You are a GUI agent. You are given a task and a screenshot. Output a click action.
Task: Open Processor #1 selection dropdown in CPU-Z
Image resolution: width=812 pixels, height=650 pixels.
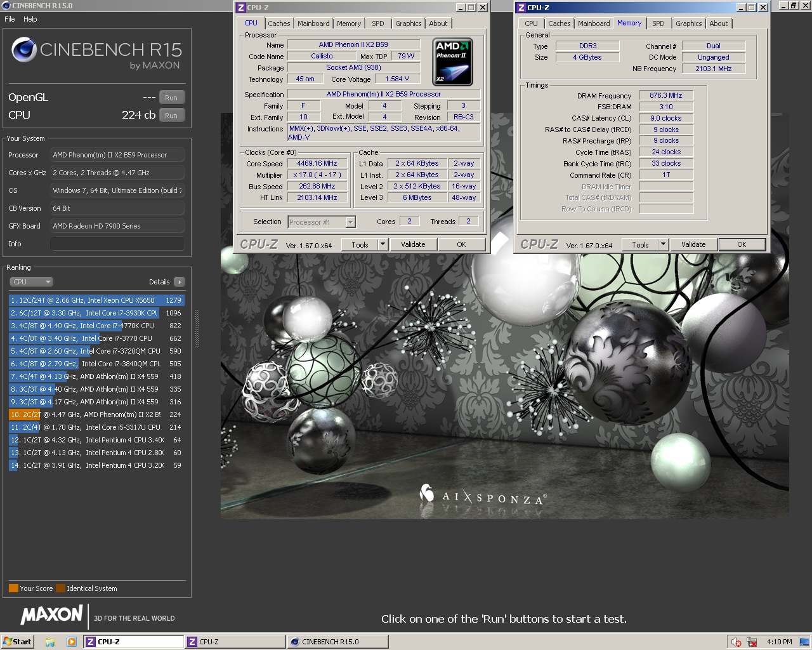tap(322, 222)
